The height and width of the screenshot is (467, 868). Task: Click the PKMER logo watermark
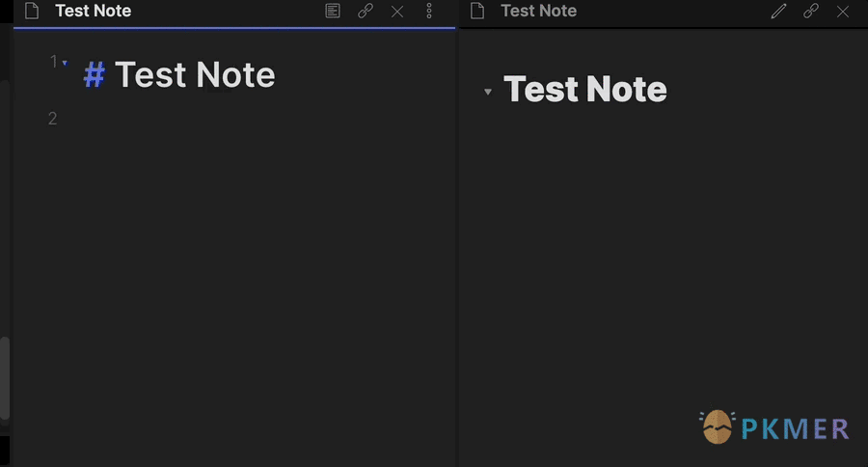(x=773, y=427)
